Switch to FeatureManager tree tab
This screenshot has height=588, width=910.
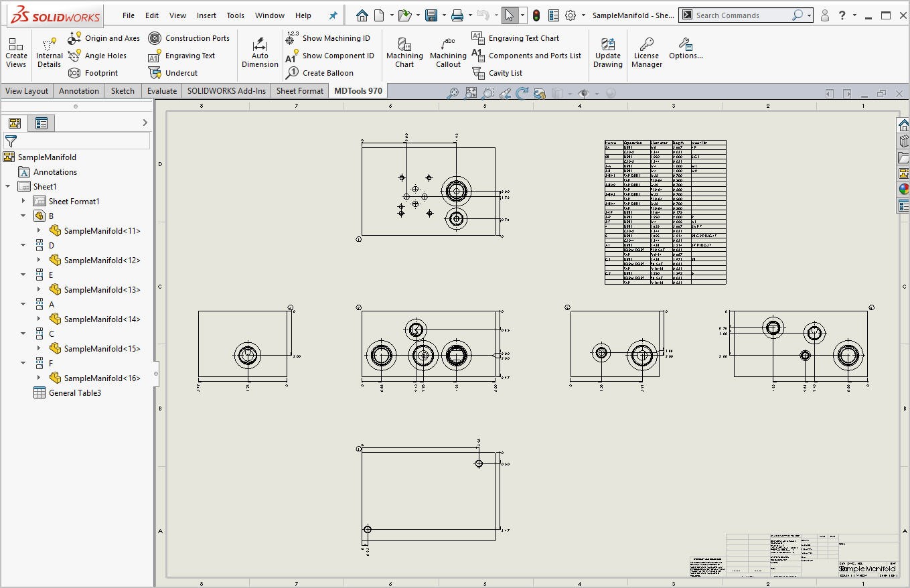click(15, 123)
